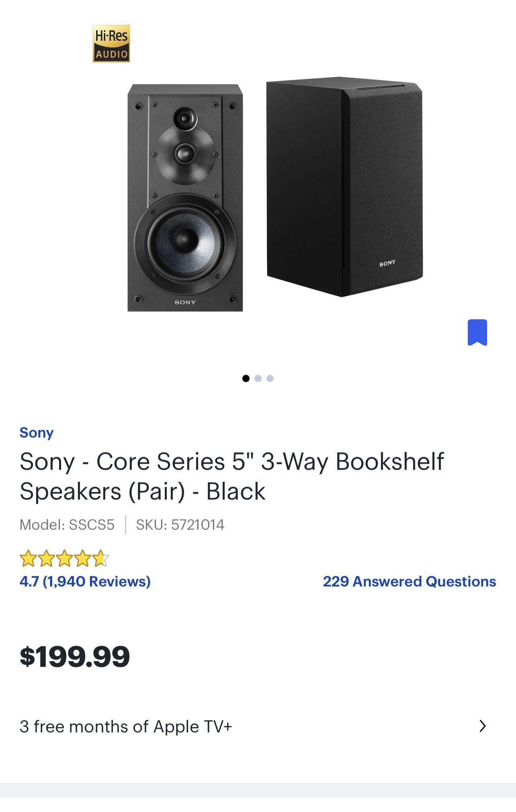Save product with the blue bookmark icon
Screen dimensions: 516x812
477,332
